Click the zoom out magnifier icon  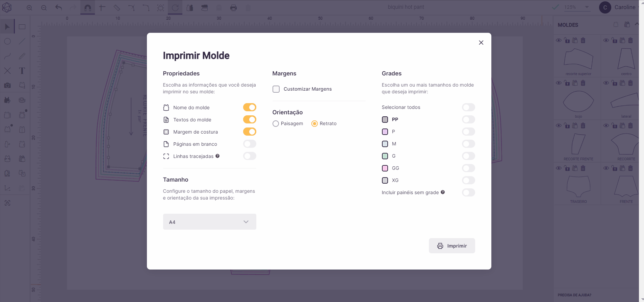click(44, 8)
